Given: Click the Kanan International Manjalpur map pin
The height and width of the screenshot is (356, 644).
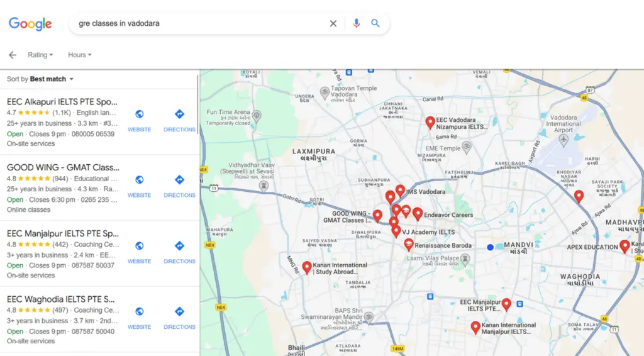Looking at the screenshot, I should (475, 327).
